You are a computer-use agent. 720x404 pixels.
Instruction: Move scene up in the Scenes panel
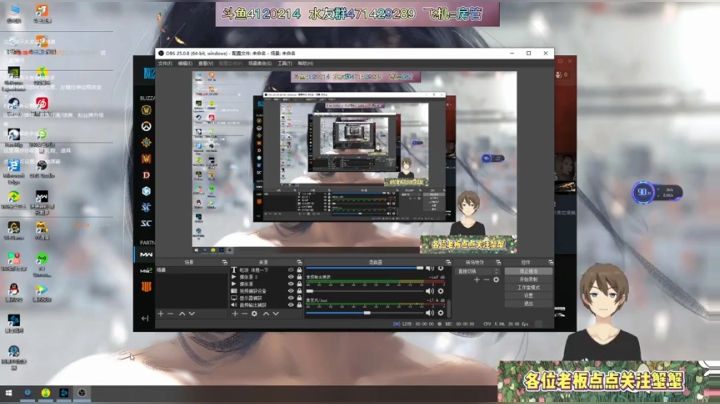click(x=182, y=314)
